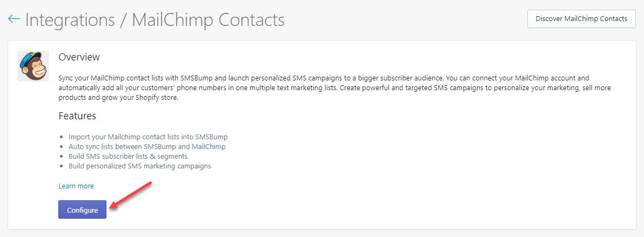644x237 pixels.
Task: Select the 'Auto sync lists' feature item
Action: coord(147,146)
